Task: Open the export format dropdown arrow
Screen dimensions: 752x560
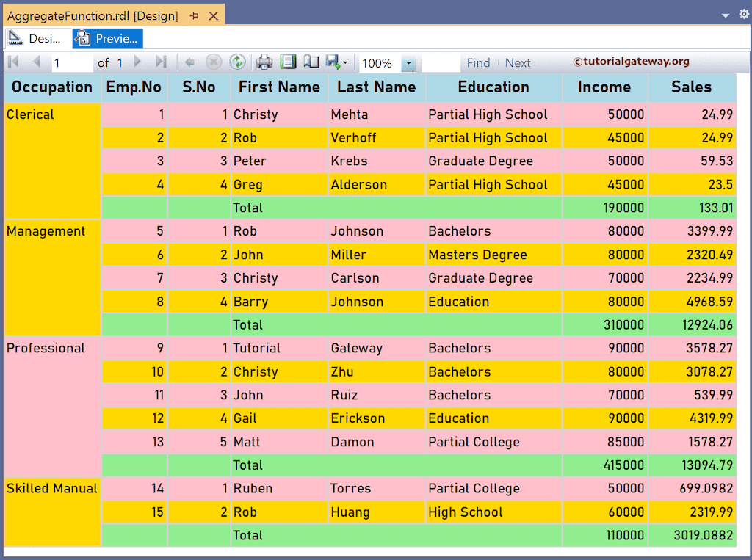Action: [x=345, y=62]
